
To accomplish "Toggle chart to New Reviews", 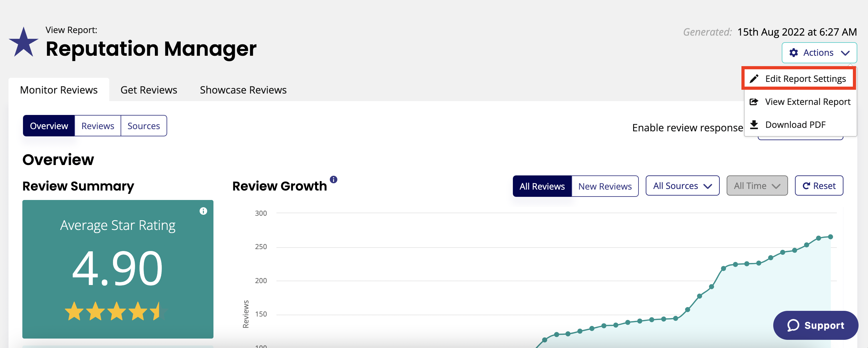I will point(605,186).
